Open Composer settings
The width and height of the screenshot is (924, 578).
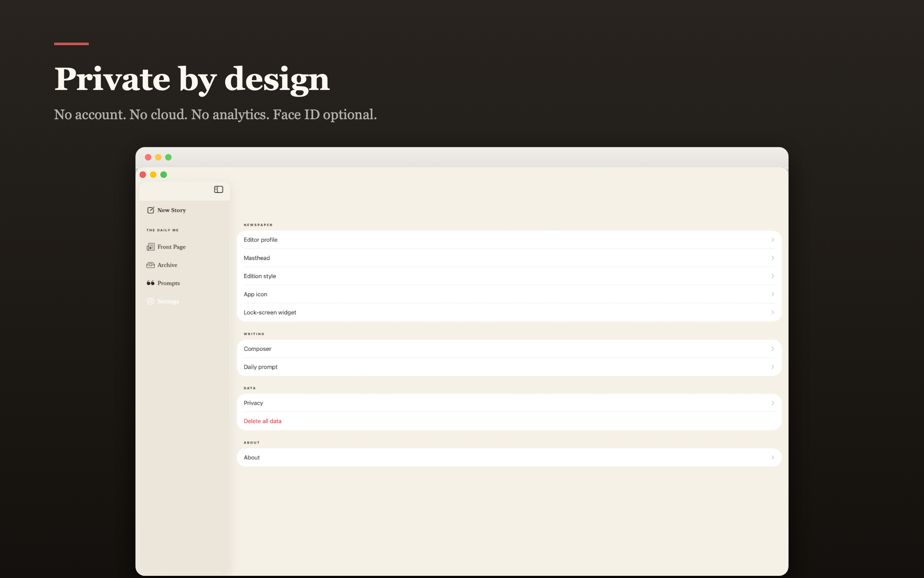coord(509,349)
